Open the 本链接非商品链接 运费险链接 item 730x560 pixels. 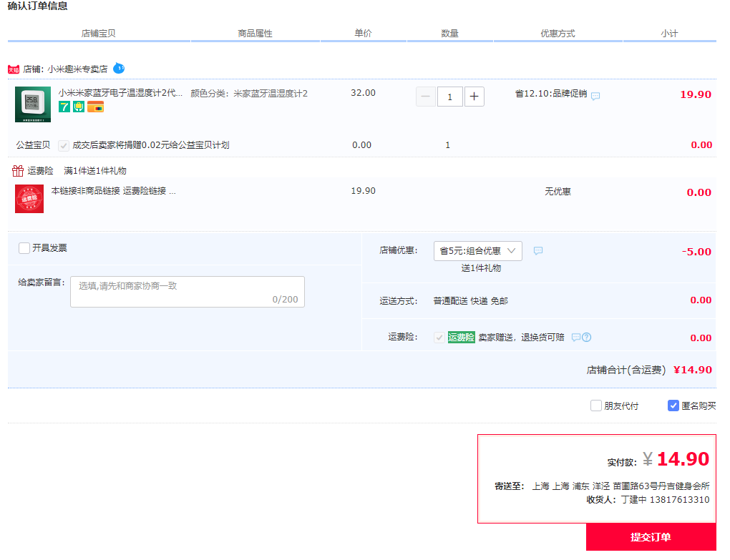tap(114, 191)
